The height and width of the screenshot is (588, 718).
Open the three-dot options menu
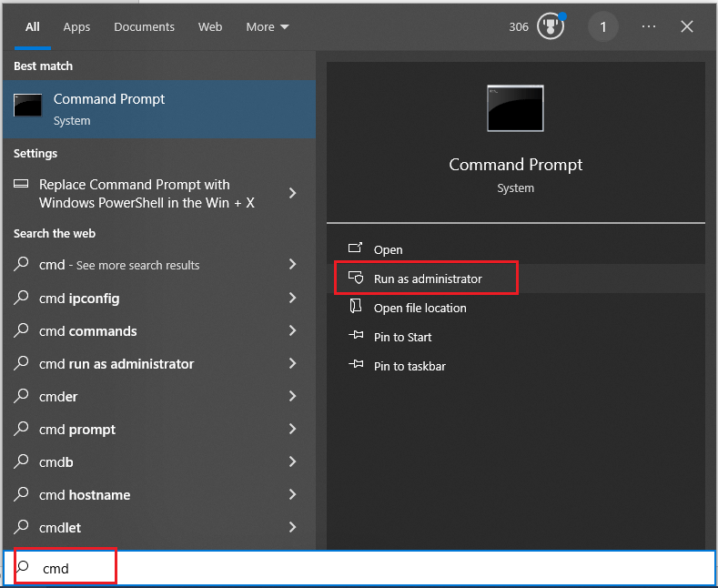coord(648,27)
